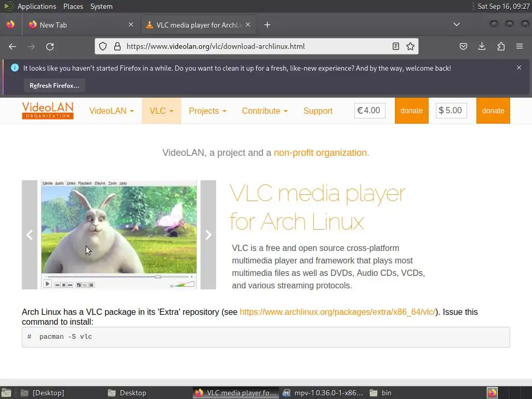Open the Downloads panel icon

pos(482,46)
